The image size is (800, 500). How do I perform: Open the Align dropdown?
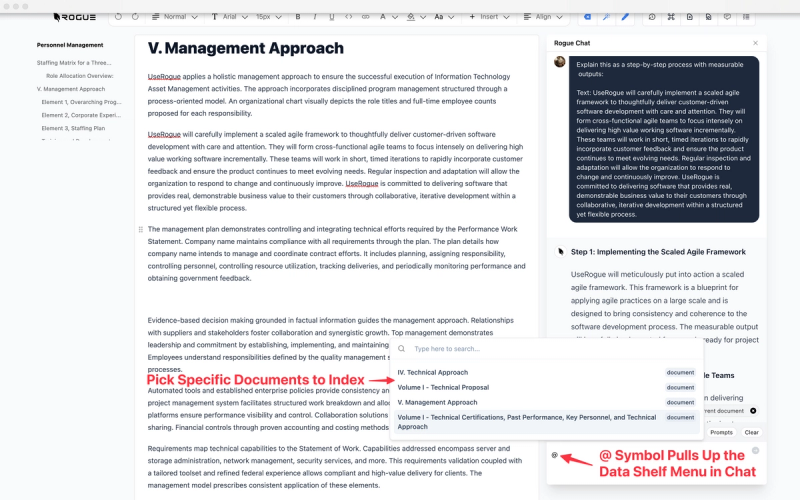click(543, 17)
